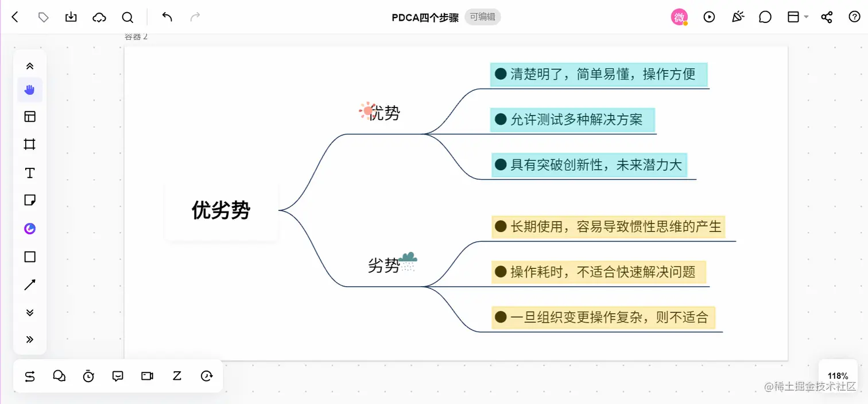The height and width of the screenshot is (404, 868).
Task: Select the arrow connector tool
Action: tap(30, 284)
